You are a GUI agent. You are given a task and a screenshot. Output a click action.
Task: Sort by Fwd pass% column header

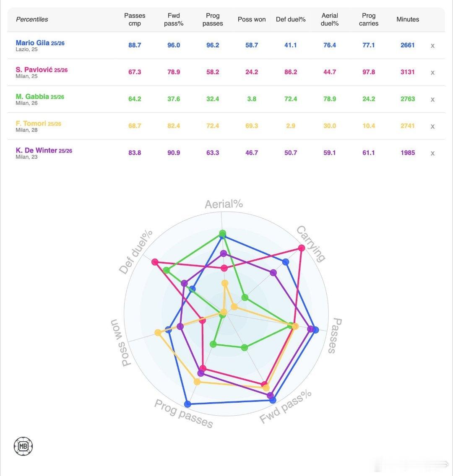point(174,19)
